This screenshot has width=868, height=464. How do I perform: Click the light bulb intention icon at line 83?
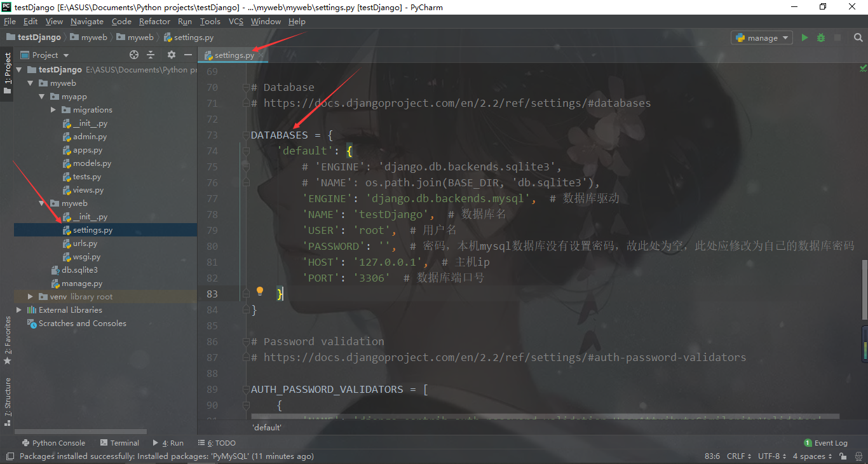tap(259, 291)
